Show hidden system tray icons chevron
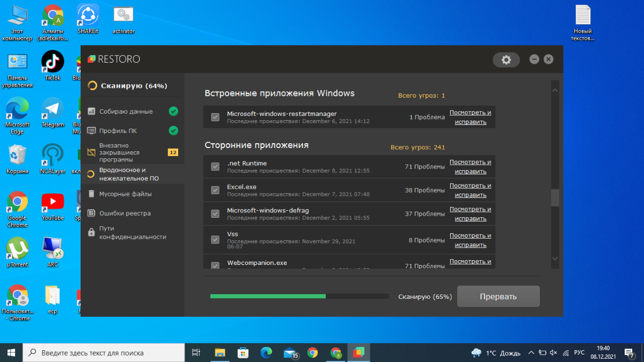 (x=531, y=353)
